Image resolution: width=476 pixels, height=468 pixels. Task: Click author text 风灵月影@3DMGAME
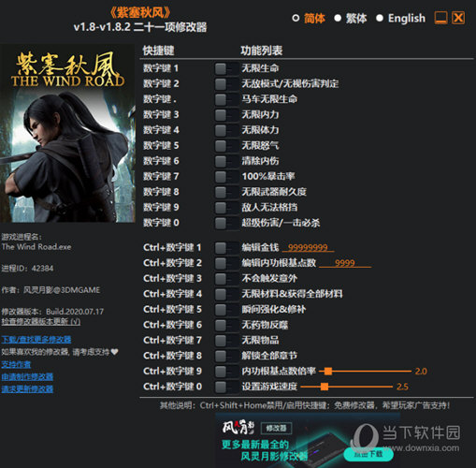pyautogui.click(x=62, y=290)
